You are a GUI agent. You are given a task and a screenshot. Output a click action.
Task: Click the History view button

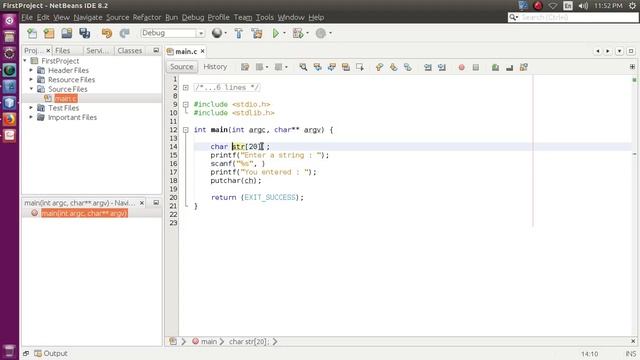[215, 67]
